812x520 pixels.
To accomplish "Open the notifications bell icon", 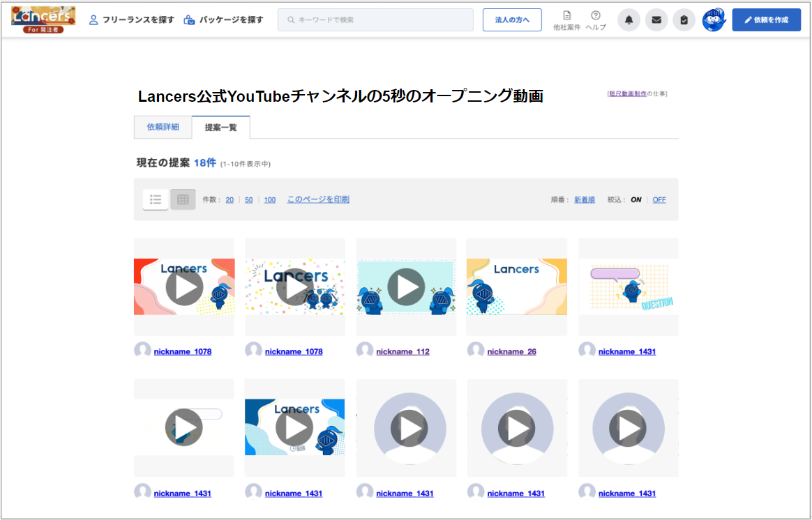I will (629, 20).
